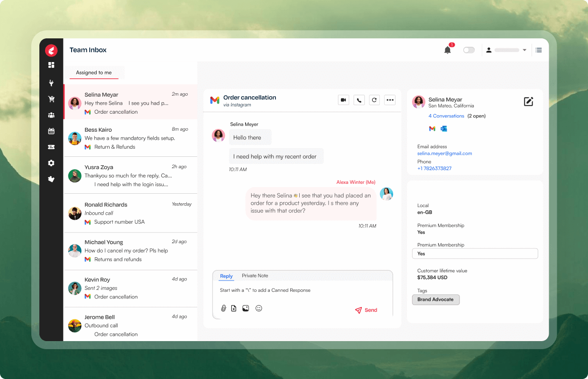Viewport: 588px width, 379px height.
Task: Select the Assigned to me tab
Action: pyautogui.click(x=94, y=72)
